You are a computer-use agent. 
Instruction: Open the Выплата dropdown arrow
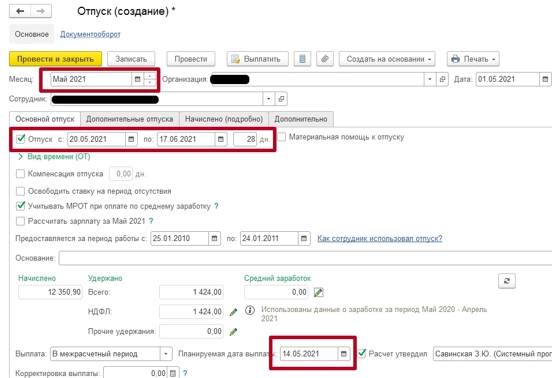click(165, 354)
